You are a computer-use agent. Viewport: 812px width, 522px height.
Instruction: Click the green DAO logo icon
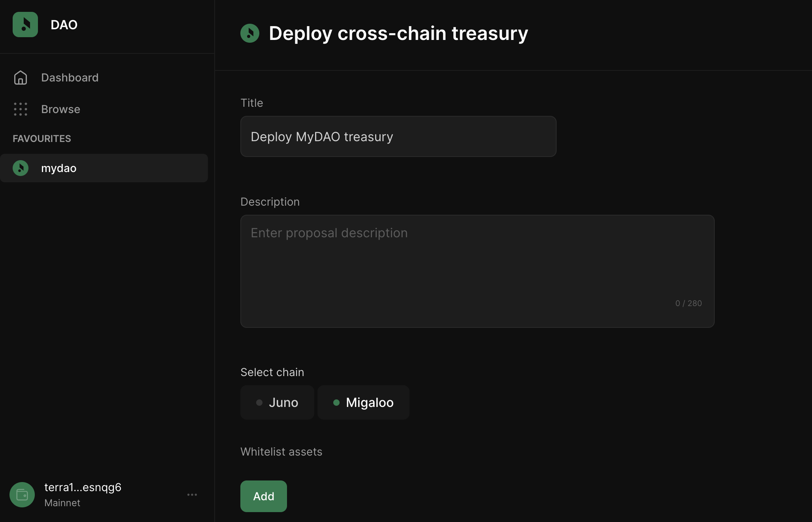(x=25, y=25)
